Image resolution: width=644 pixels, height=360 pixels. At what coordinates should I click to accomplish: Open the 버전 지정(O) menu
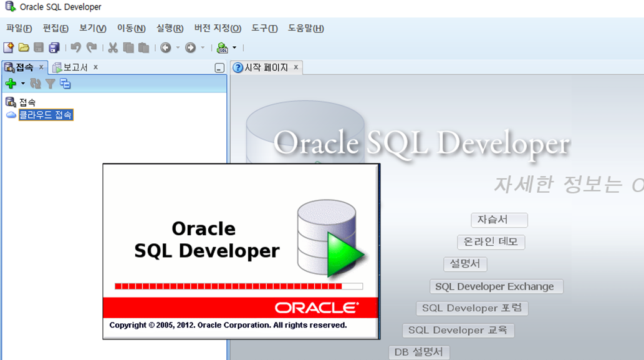point(218,28)
